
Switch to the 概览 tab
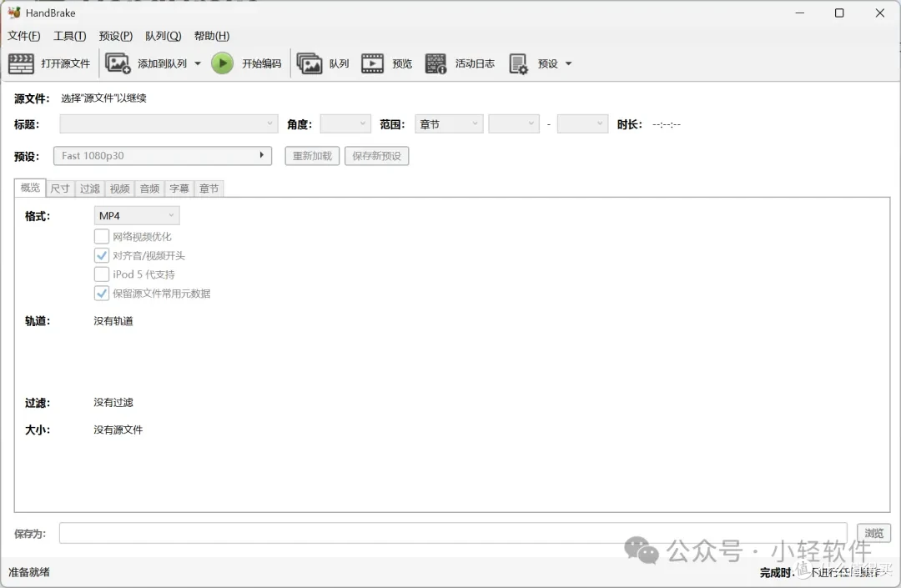30,188
